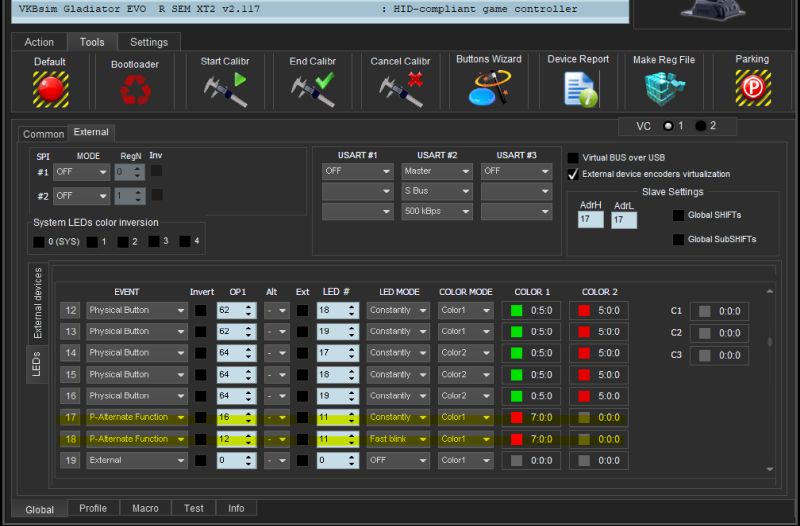Toggle 0 (SYS) LED color inversion
Image resolution: width=800 pixels, height=526 pixels.
(39, 242)
